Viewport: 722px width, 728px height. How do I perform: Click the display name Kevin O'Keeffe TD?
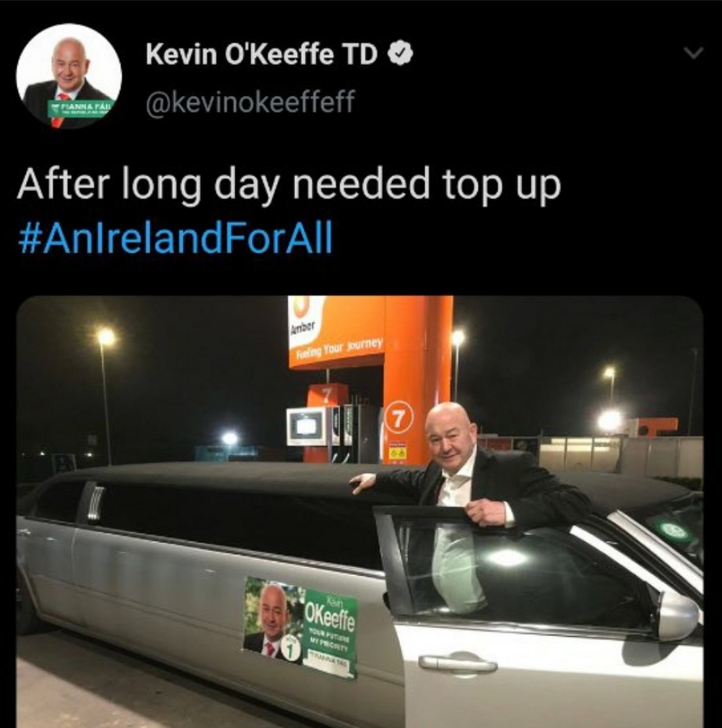click(261, 55)
